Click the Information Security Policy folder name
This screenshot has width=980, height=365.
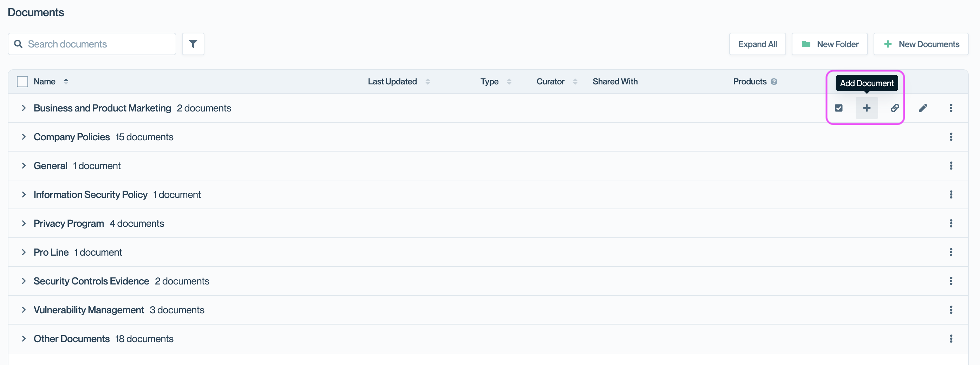tap(91, 194)
